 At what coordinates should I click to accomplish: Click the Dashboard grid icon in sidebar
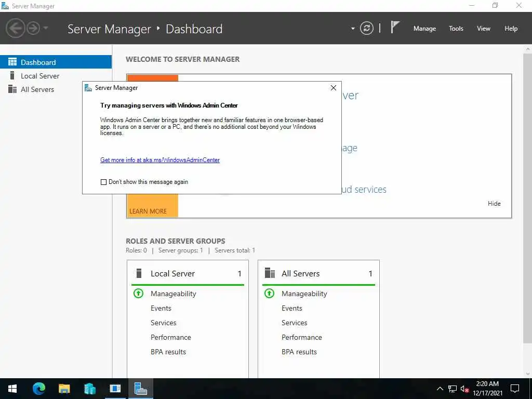[x=12, y=62]
